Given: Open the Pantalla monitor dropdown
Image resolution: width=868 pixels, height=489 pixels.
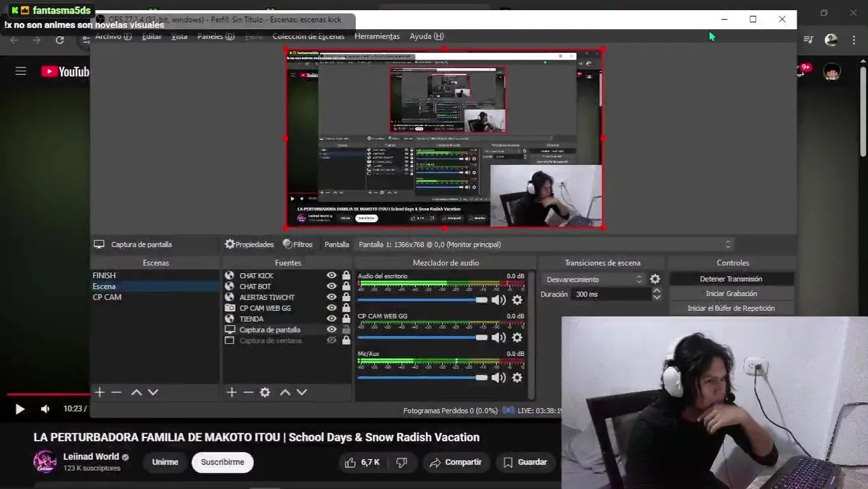Looking at the screenshot, I should point(545,244).
